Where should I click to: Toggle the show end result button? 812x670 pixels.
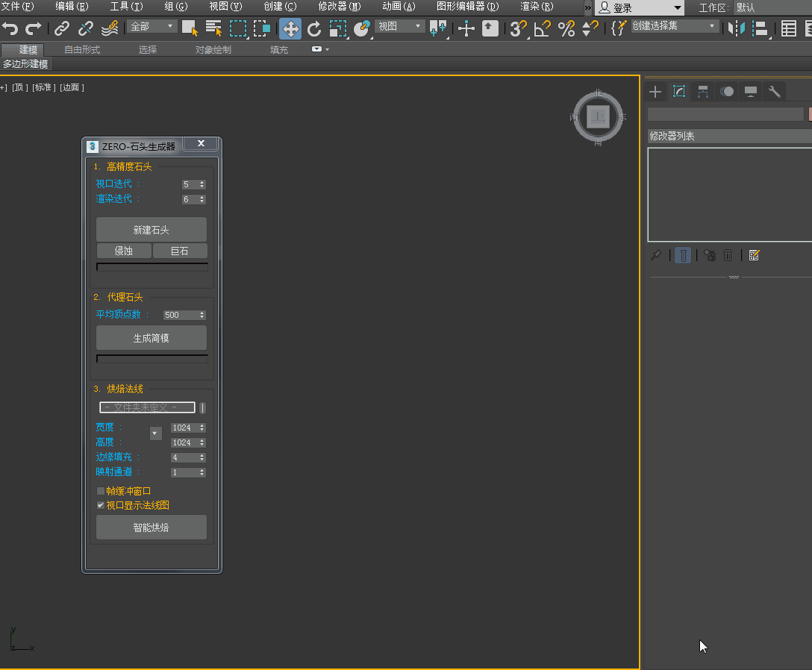point(683,255)
